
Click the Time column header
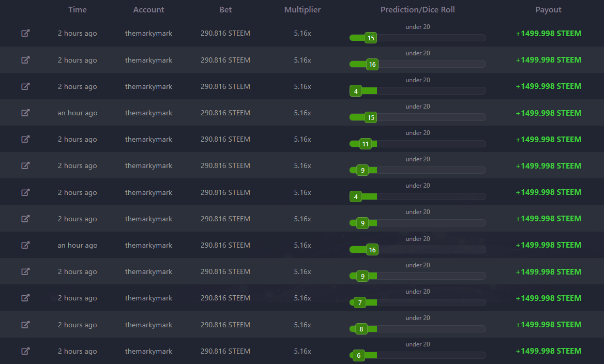click(78, 10)
